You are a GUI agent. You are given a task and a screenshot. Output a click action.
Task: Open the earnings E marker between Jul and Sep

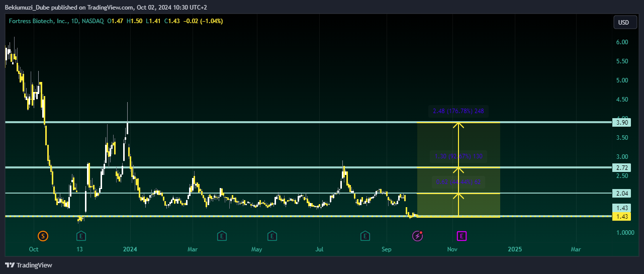365,235
